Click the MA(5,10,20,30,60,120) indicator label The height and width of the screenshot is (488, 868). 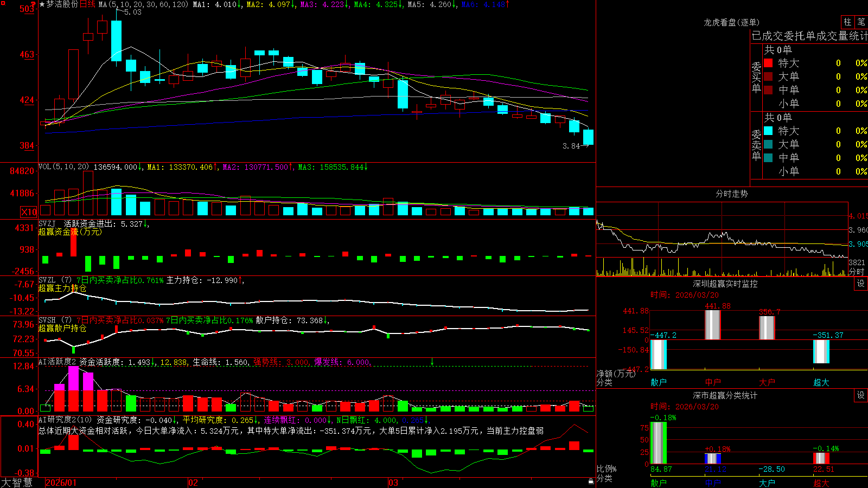143,4
